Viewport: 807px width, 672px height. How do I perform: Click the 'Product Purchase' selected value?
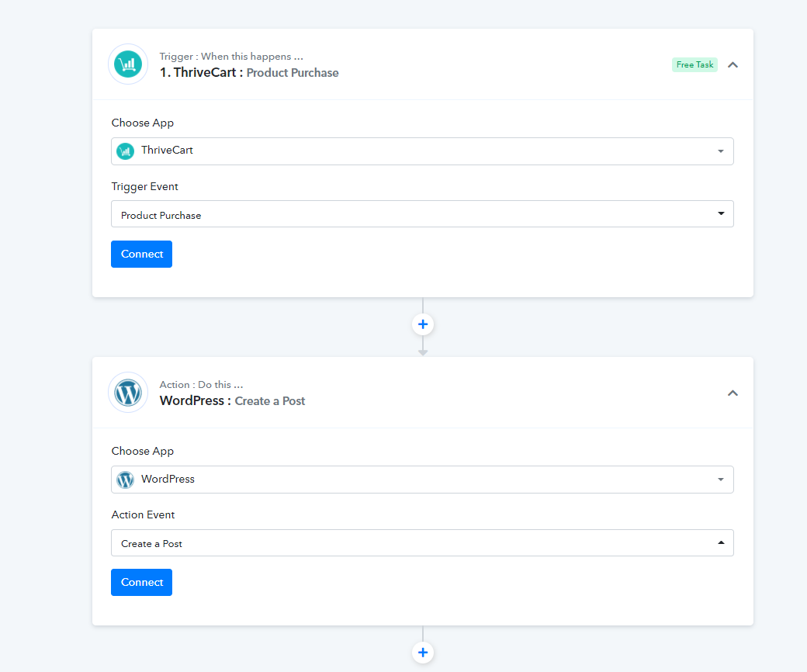(161, 216)
